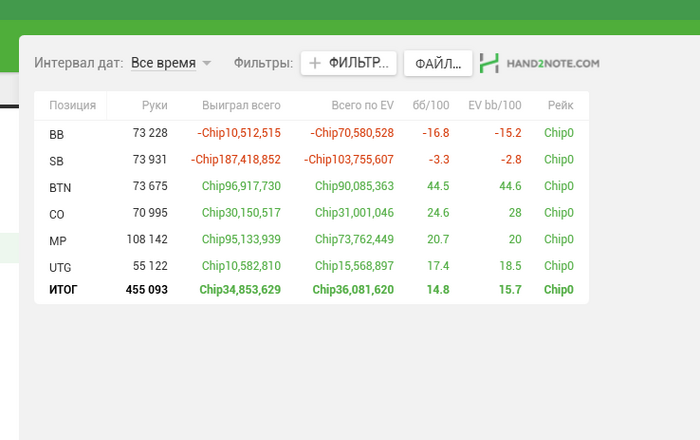Select the ИТОГ totals row
This screenshot has height=440, width=700.
click(311, 290)
